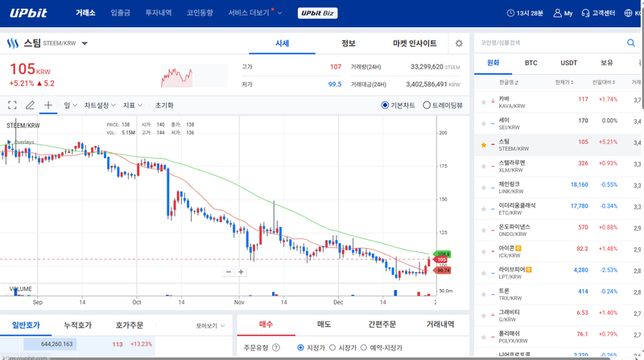Open the BTC market tab
This screenshot has height=360, width=644.
tap(530, 62)
